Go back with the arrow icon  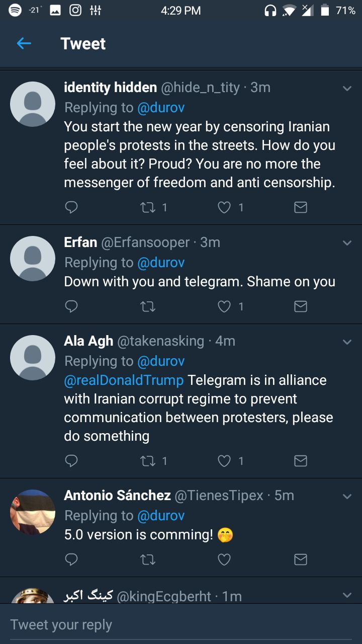(x=24, y=44)
